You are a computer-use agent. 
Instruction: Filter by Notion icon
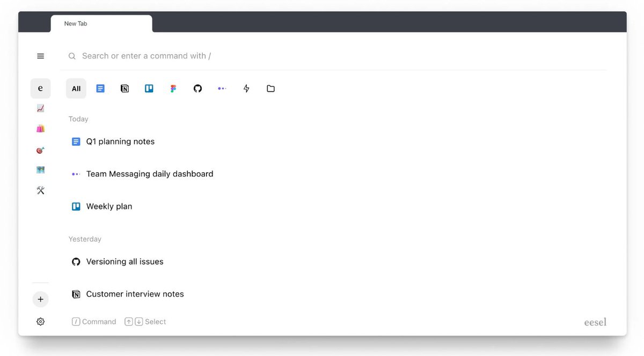pos(125,88)
